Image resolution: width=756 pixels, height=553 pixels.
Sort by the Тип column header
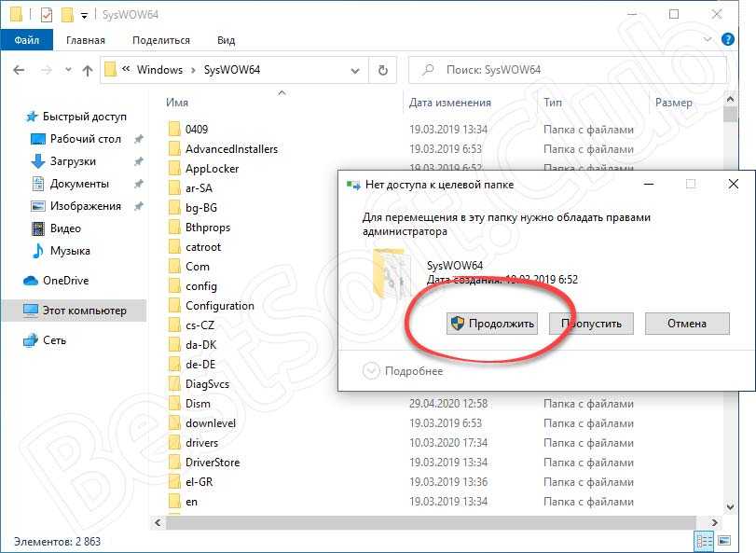[553, 103]
